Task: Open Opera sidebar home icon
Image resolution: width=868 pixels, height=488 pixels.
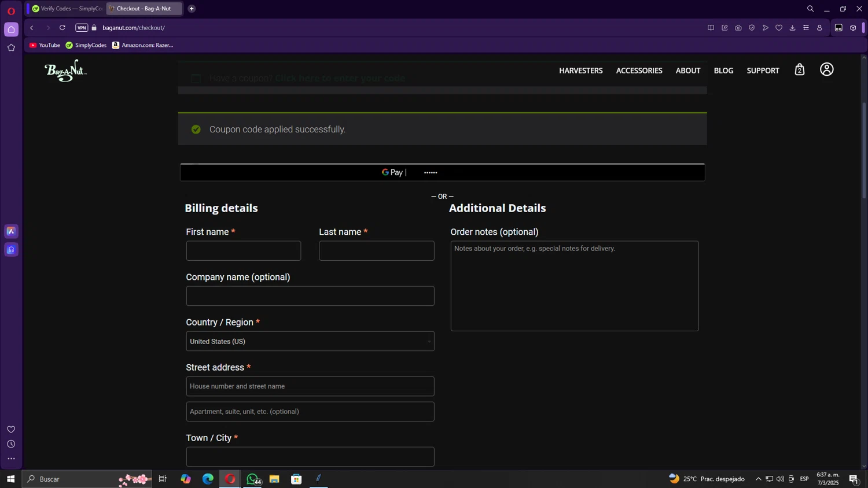Action: [11, 29]
